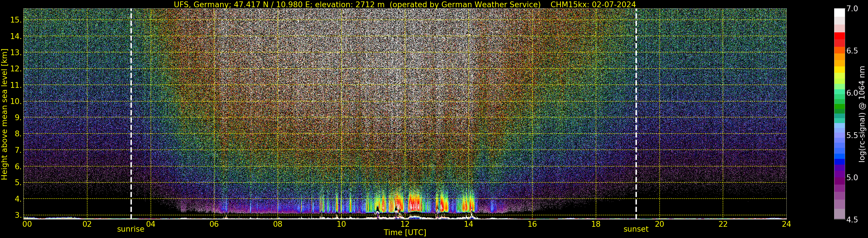868x238 pixels.
Task: Pick the white top segment of the colorbar
Action: tap(839, 12)
